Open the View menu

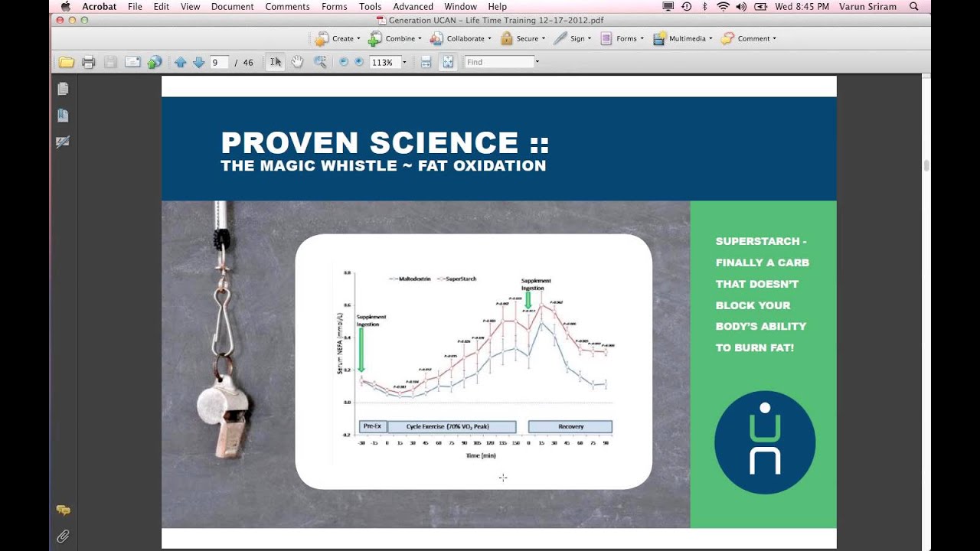[190, 7]
